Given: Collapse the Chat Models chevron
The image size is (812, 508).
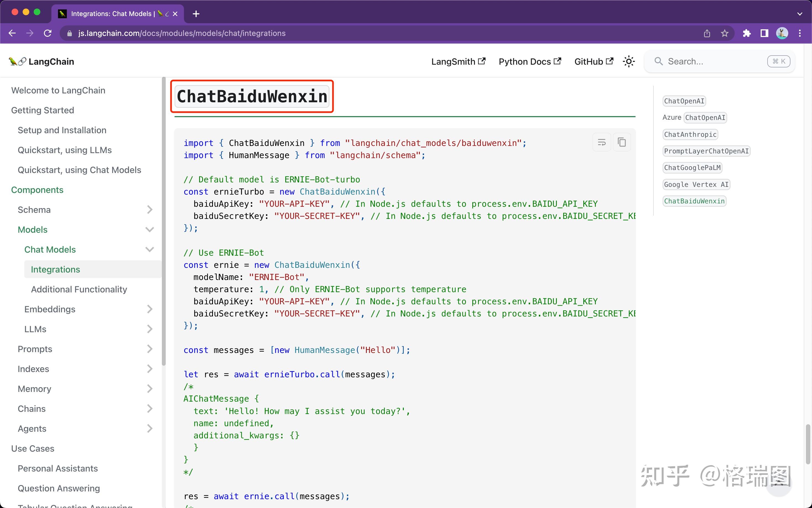Looking at the screenshot, I should (x=150, y=249).
